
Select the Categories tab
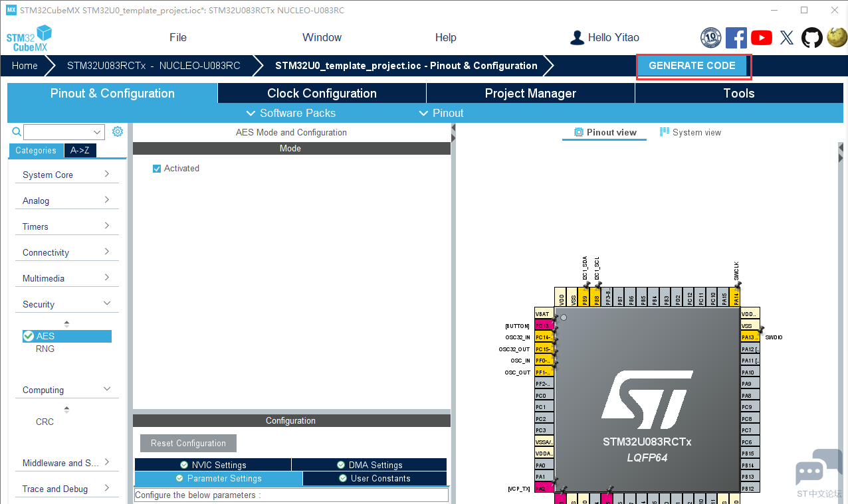click(x=36, y=151)
